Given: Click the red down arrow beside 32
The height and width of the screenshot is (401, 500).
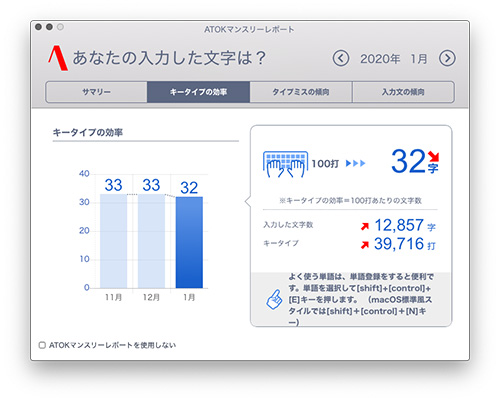Looking at the screenshot, I should (x=434, y=156).
